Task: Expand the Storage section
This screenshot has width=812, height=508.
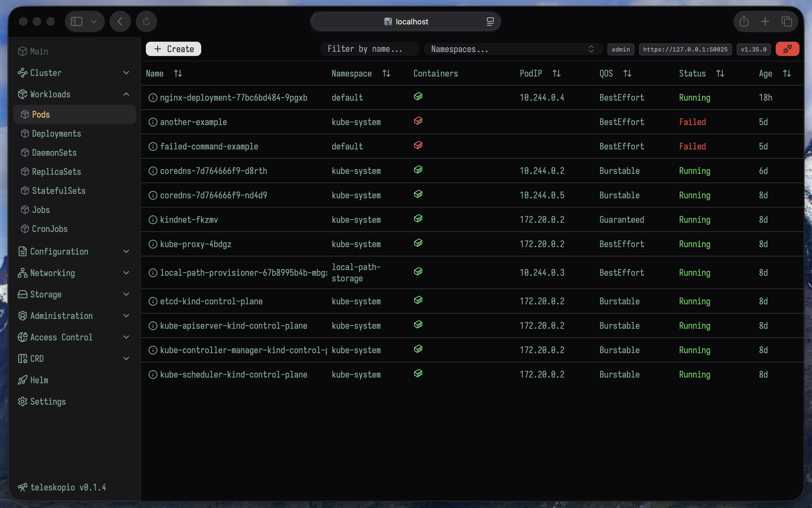Action: (74, 295)
